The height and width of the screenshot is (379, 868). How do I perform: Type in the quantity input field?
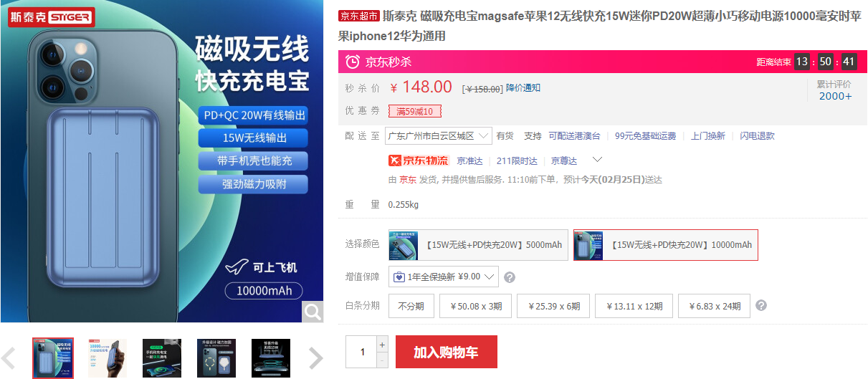(x=362, y=352)
